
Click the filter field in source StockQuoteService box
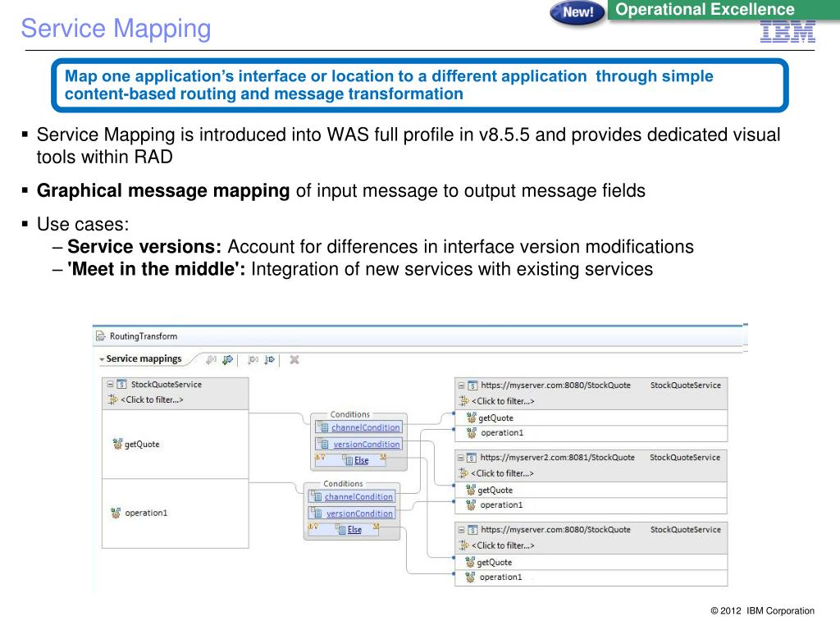(152, 399)
